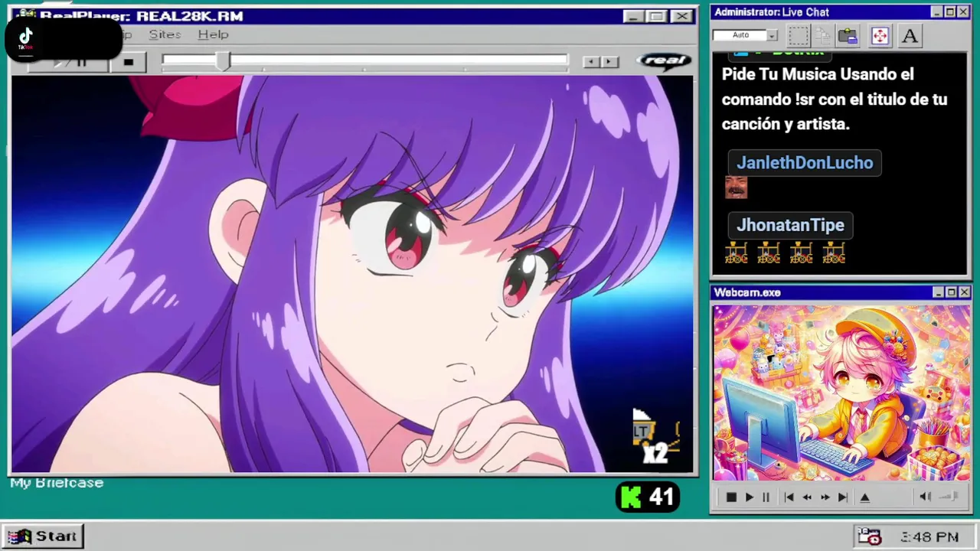Screen dimensions: 980x551
Task: Click the Copy icon in Live Chat toolbar
Action: 823,35
